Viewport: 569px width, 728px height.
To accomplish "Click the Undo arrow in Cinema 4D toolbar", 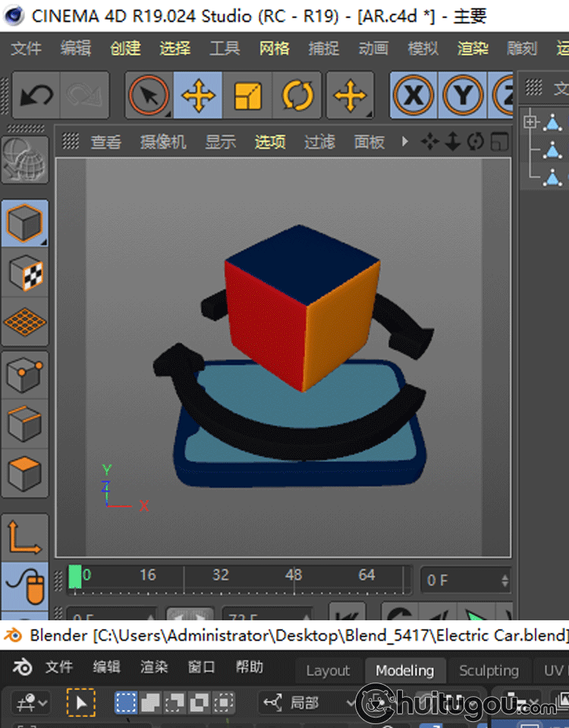I will pyautogui.click(x=36, y=96).
